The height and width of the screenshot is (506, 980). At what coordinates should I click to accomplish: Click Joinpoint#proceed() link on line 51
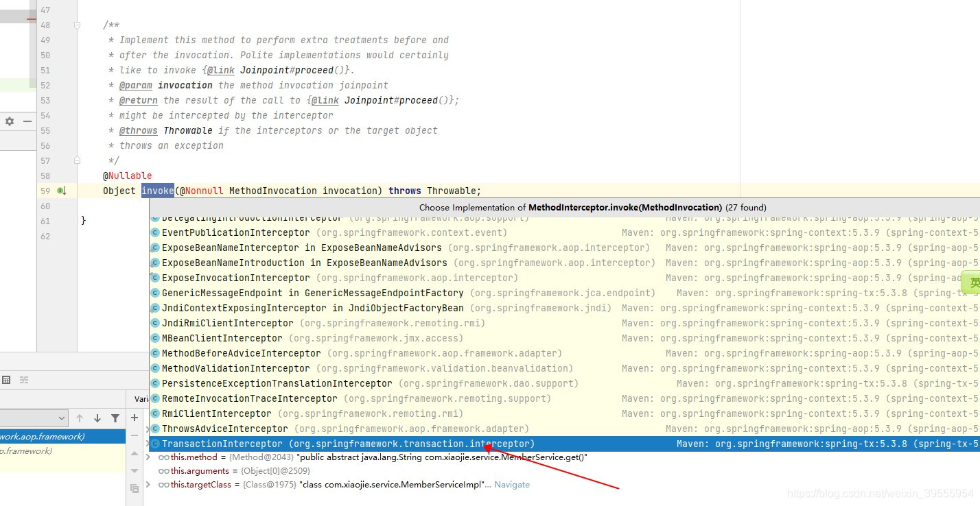(x=296, y=70)
